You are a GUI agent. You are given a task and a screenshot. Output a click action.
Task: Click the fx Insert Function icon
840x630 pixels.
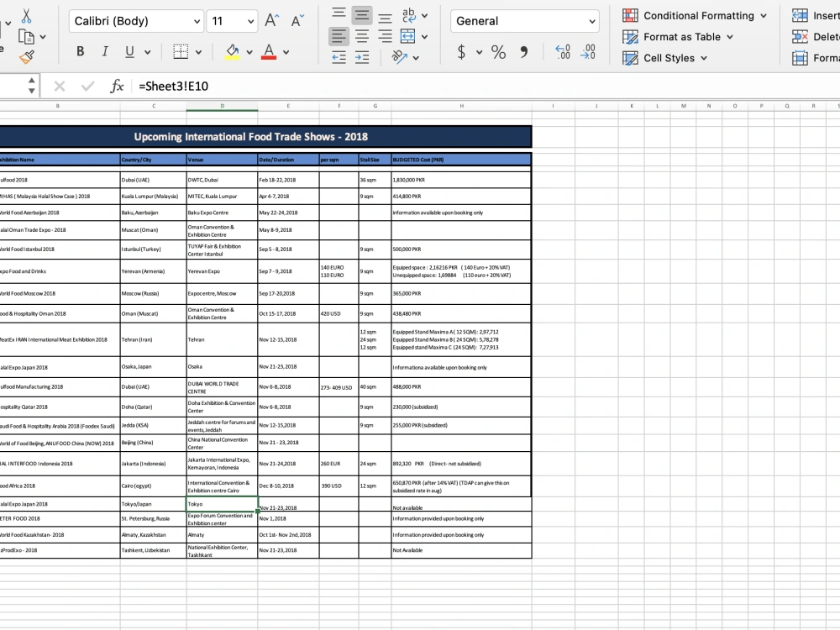(117, 87)
